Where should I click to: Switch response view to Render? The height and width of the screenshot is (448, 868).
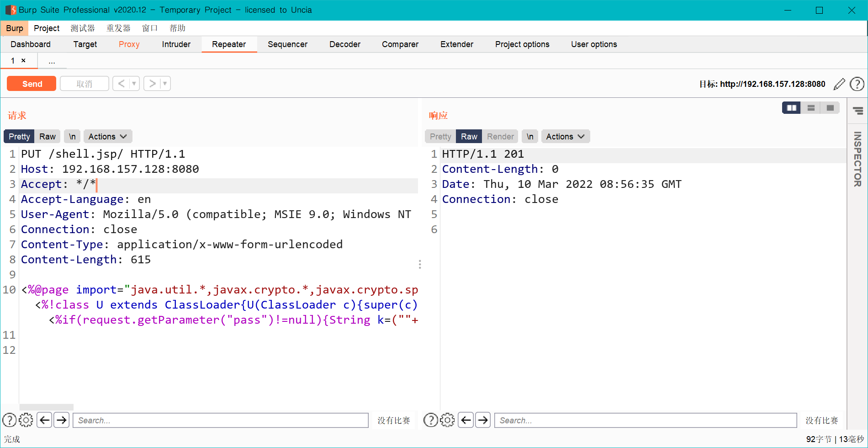click(x=500, y=137)
